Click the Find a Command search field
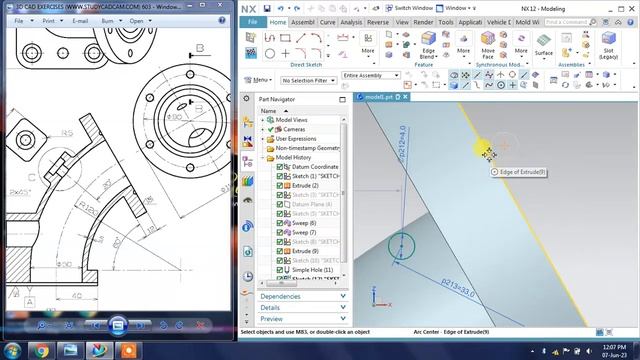Screen dimensions: 640x360 [567, 22]
